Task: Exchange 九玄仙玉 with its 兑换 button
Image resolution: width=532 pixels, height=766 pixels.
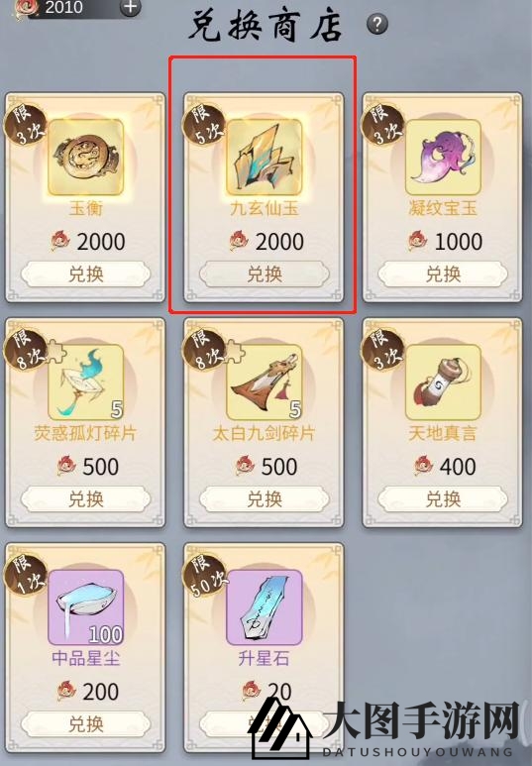Action: tap(265, 274)
